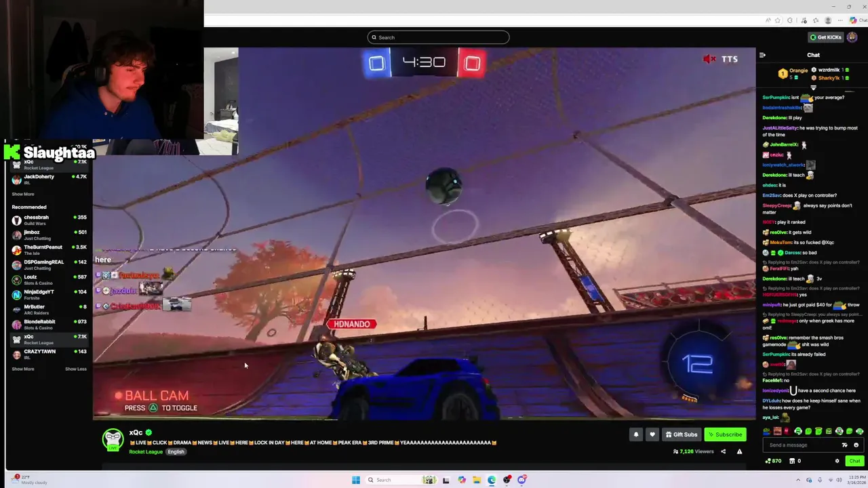
Task: Click DYLduh username in chat
Action: (x=771, y=401)
